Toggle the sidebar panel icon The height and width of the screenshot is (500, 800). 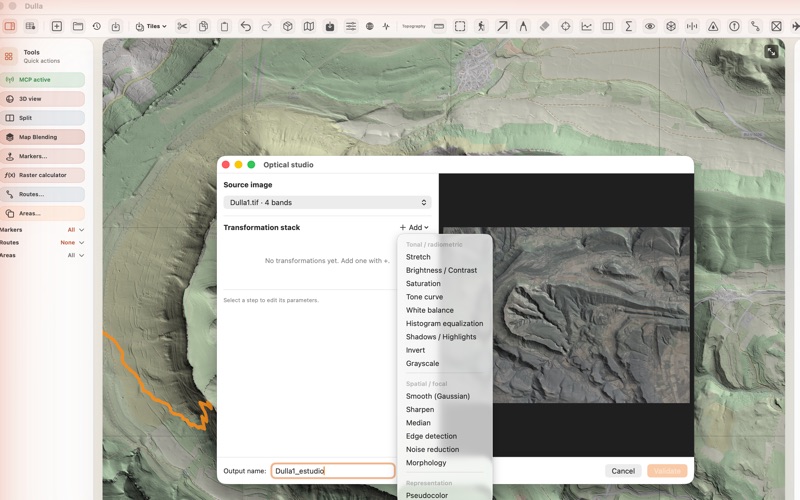coord(10,26)
